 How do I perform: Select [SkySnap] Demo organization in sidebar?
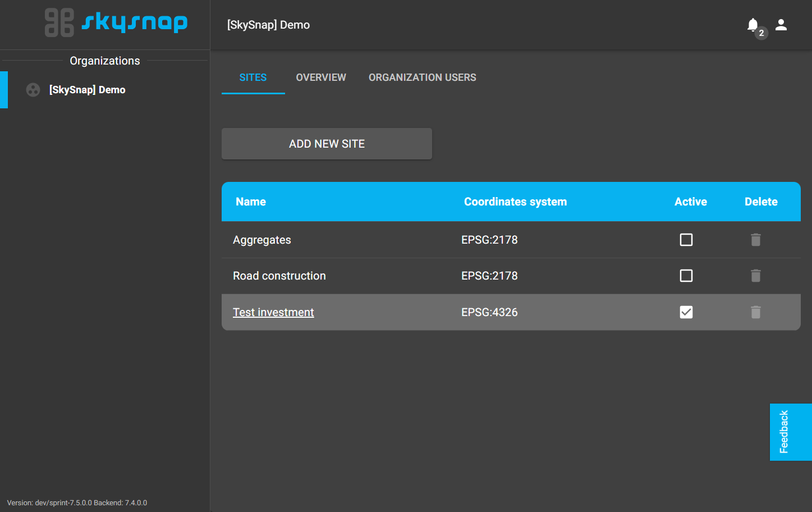[x=105, y=90]
